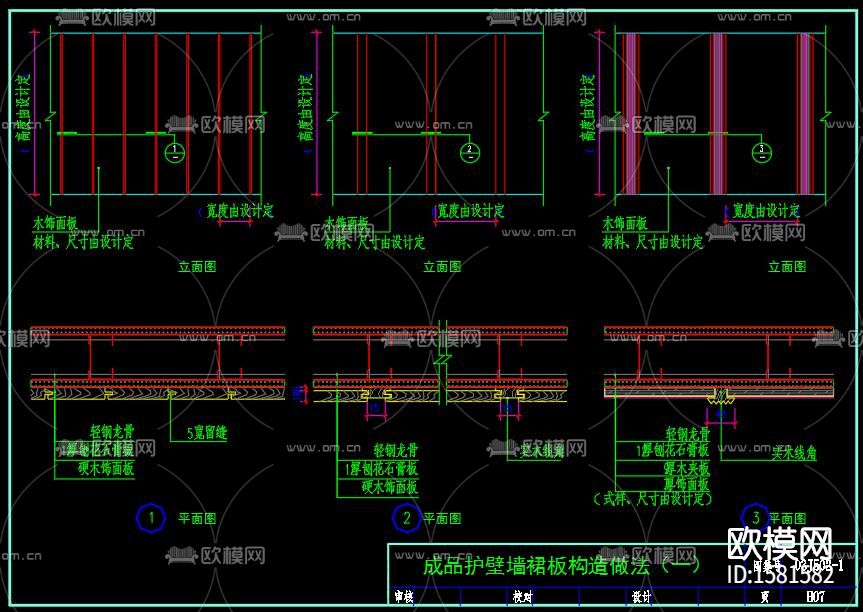Select the 厚木夹板 label
Screen dimensions: 863x612
(x=686, y=468)
